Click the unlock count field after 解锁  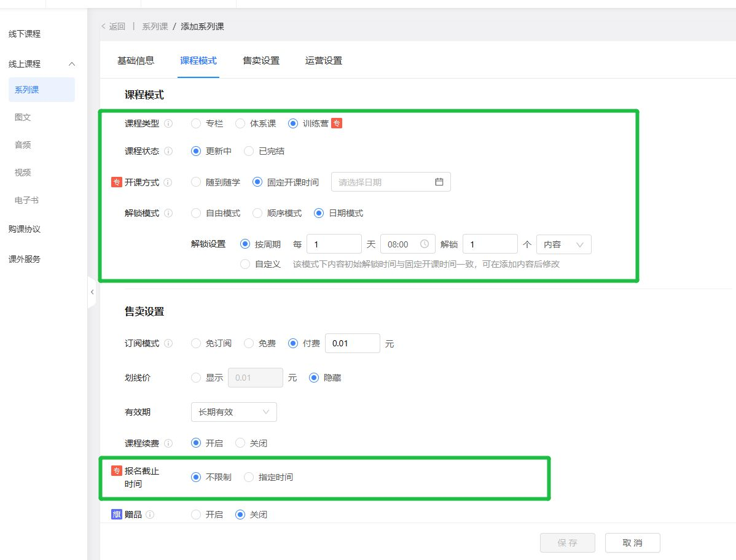tap(490, 244)
